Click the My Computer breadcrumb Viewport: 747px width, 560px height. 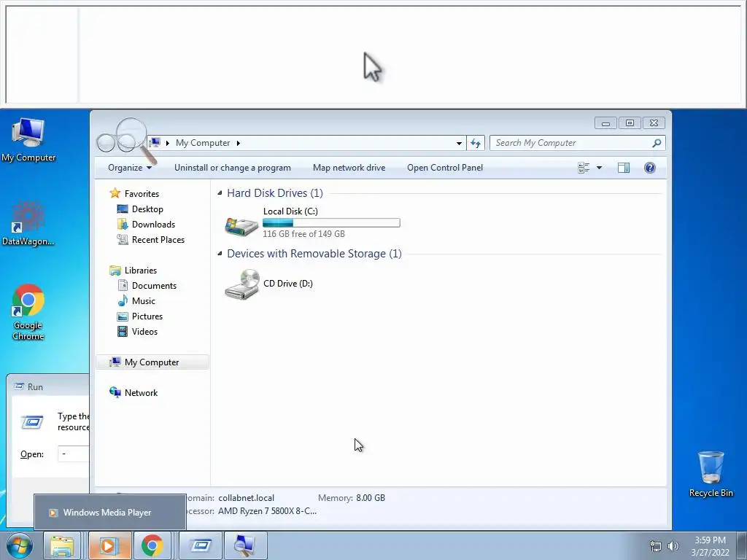click(x=203, y=143)
